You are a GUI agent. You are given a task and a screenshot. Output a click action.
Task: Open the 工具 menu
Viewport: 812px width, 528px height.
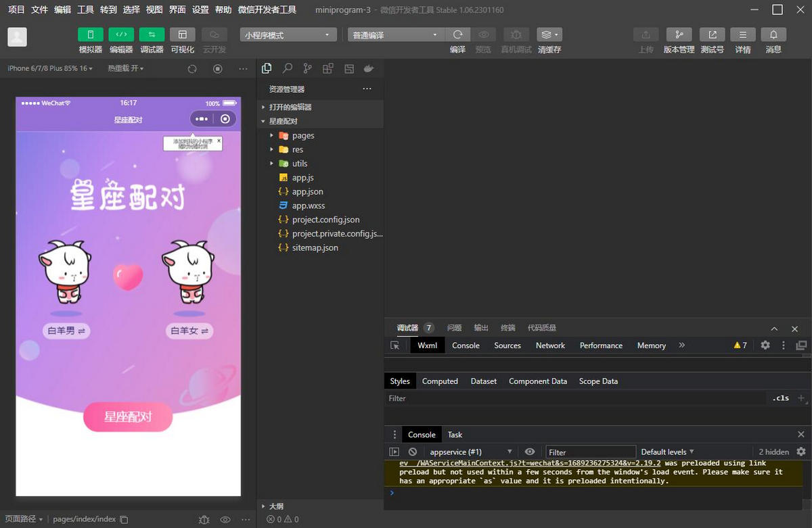click(x=85, y=9)
